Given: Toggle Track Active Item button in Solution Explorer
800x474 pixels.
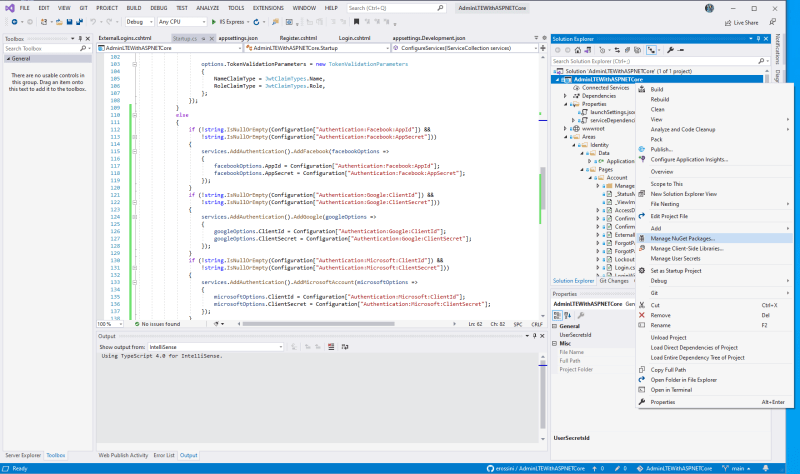Looking at the screenshot, I should pyautogui.click(x=652, y=50).
